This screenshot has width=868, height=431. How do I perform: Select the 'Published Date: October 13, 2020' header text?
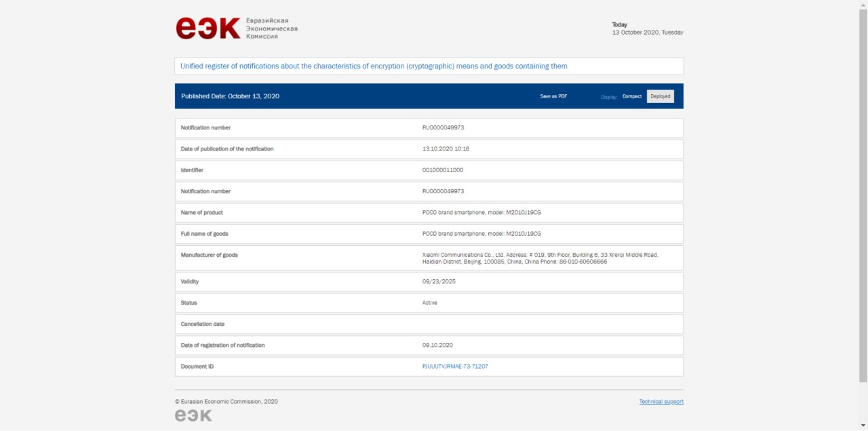coord(230,96)
